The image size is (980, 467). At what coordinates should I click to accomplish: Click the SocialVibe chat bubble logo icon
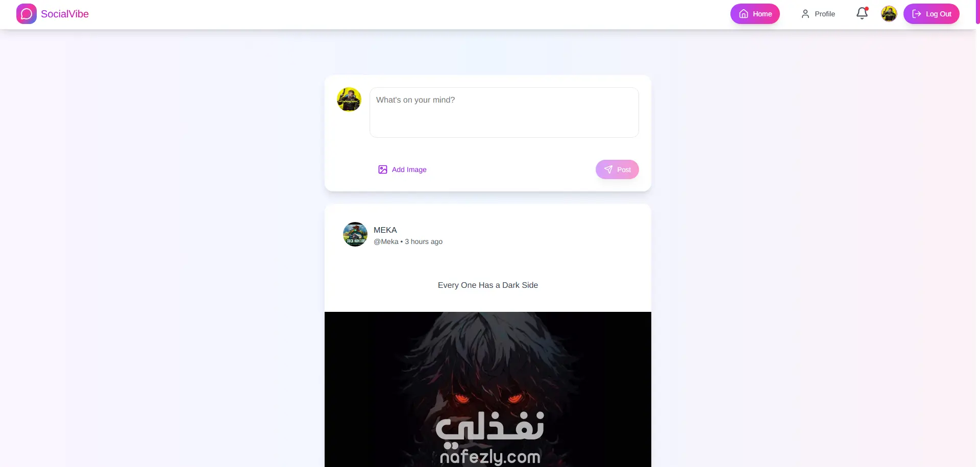tap(27, 14)
